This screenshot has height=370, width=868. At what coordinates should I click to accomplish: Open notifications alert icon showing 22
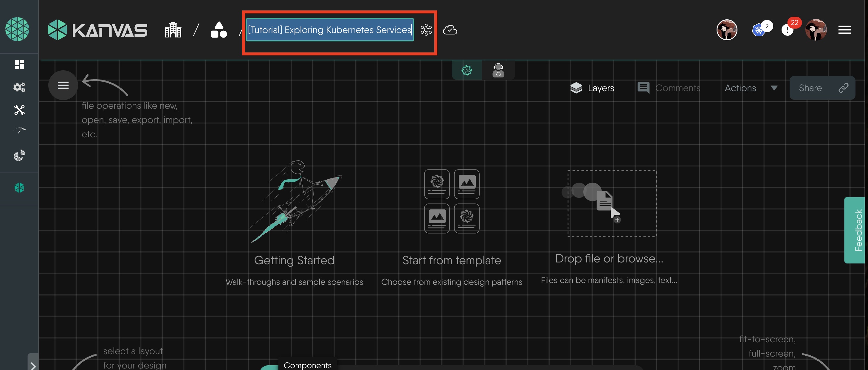787,30
